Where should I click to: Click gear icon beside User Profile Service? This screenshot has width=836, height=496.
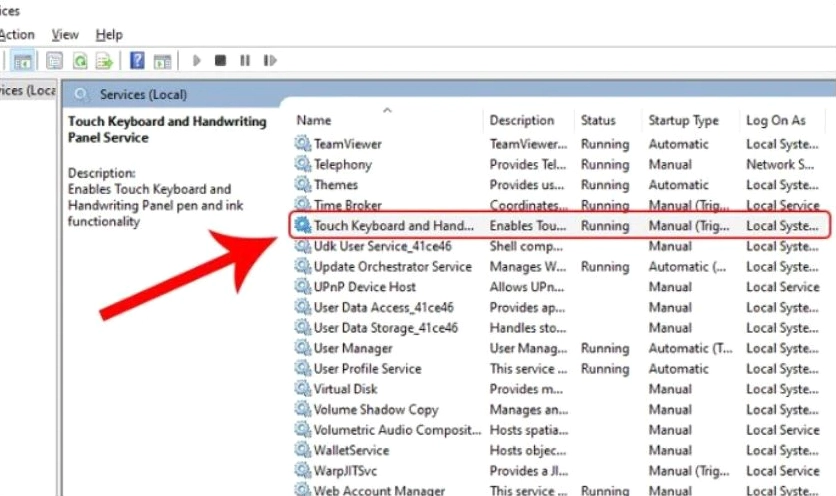click(x=303, y=368)
